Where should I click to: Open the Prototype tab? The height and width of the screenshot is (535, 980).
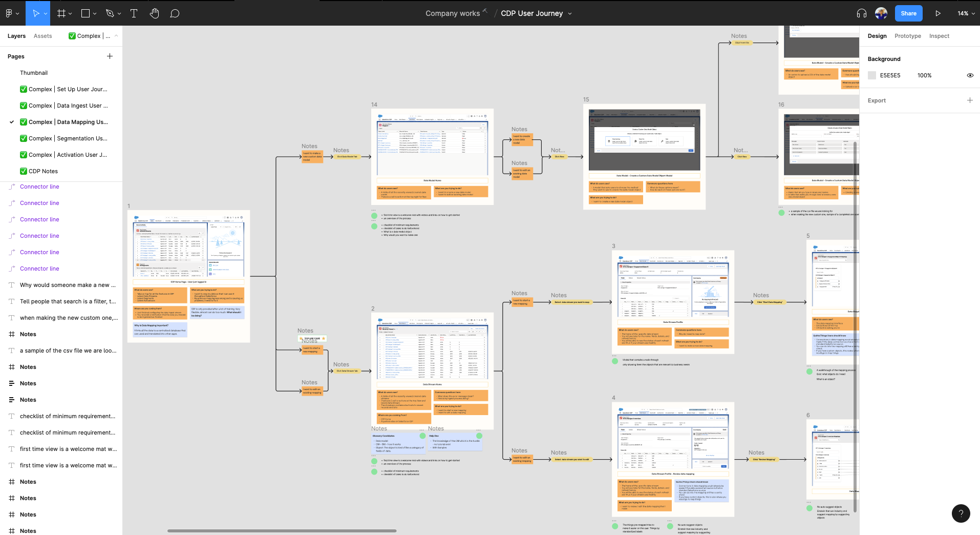tap(908, 36)
